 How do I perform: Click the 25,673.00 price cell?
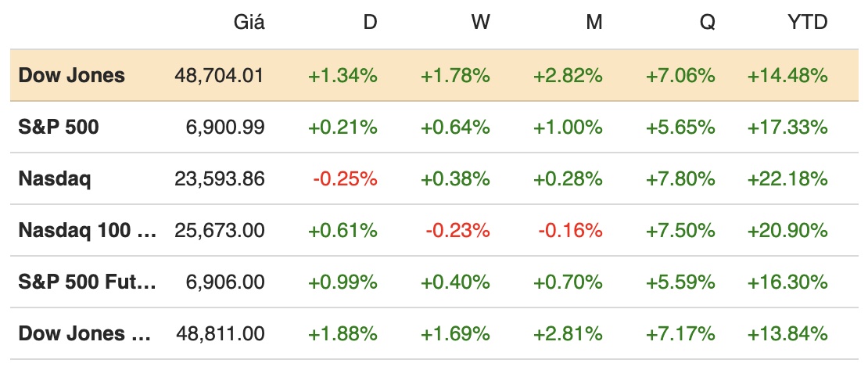pos(220,230)
